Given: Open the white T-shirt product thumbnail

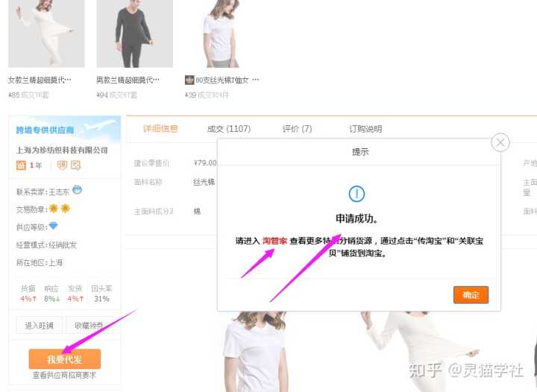Looking at the screenshot, I should (223, 34).
